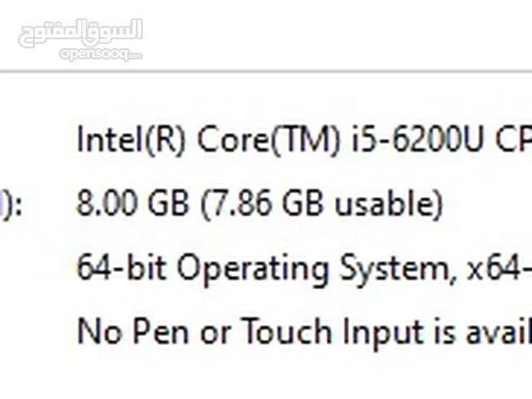The height and width of the screenshot is (399, 532).
Task: Select the Intel(R) processor name text
Action: pos(131,140)
